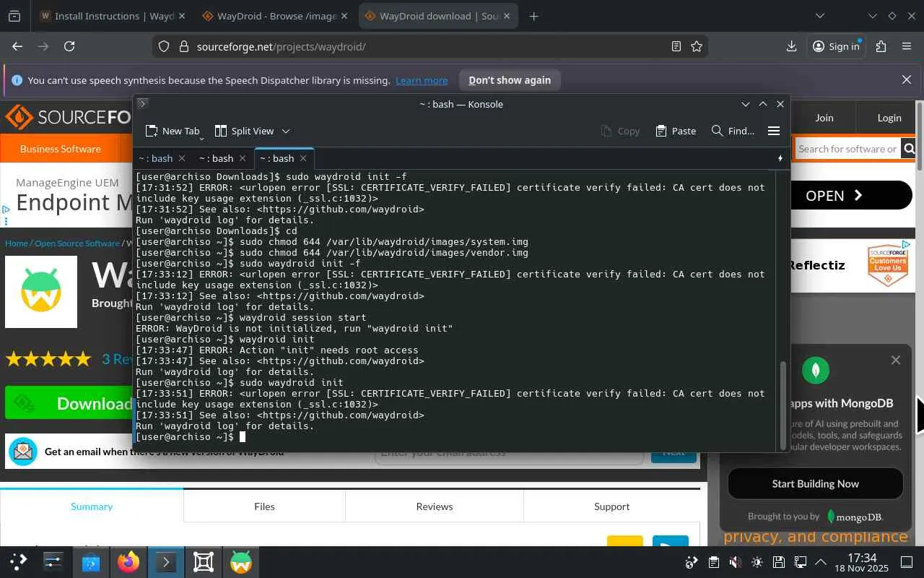924x578 pixels.
Task: Open the clipboard tray icon
Action: pos(713,562)
